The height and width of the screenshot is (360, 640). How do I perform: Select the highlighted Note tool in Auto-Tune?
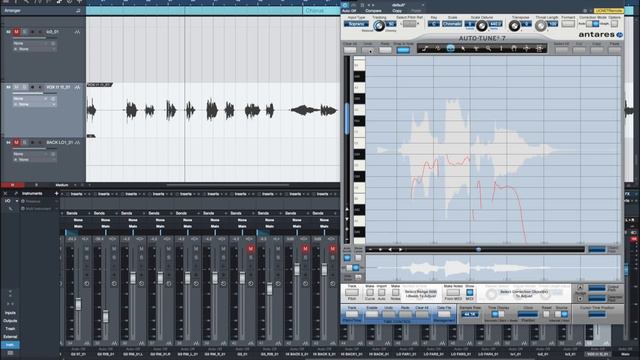(450, 49)
